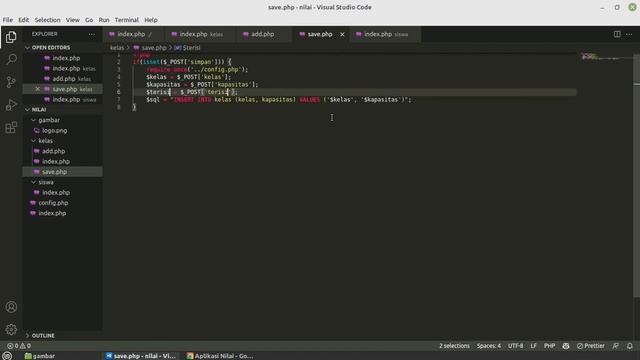The image size is (640, 360).
Task: Switch to the first index.php tab
Action: tap(133, 34)
